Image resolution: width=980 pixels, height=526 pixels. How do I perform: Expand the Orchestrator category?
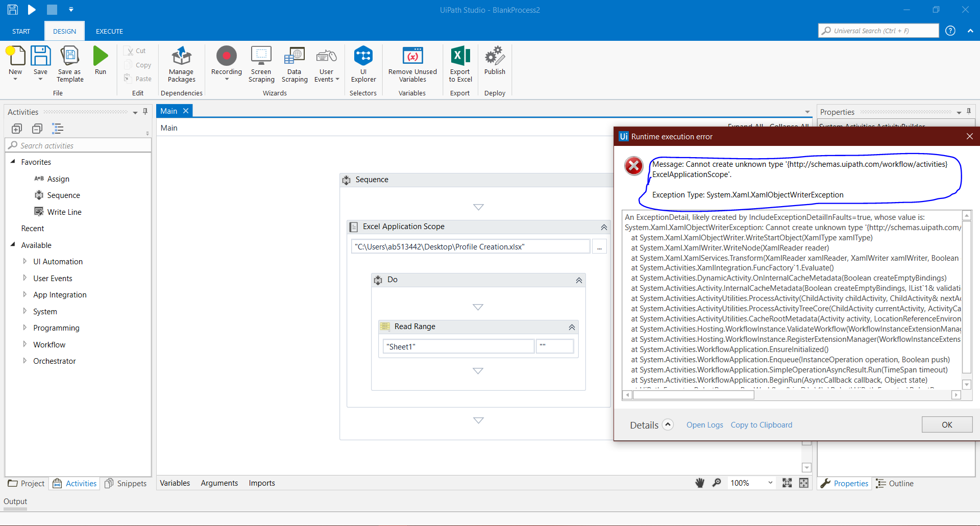point(24,361)
